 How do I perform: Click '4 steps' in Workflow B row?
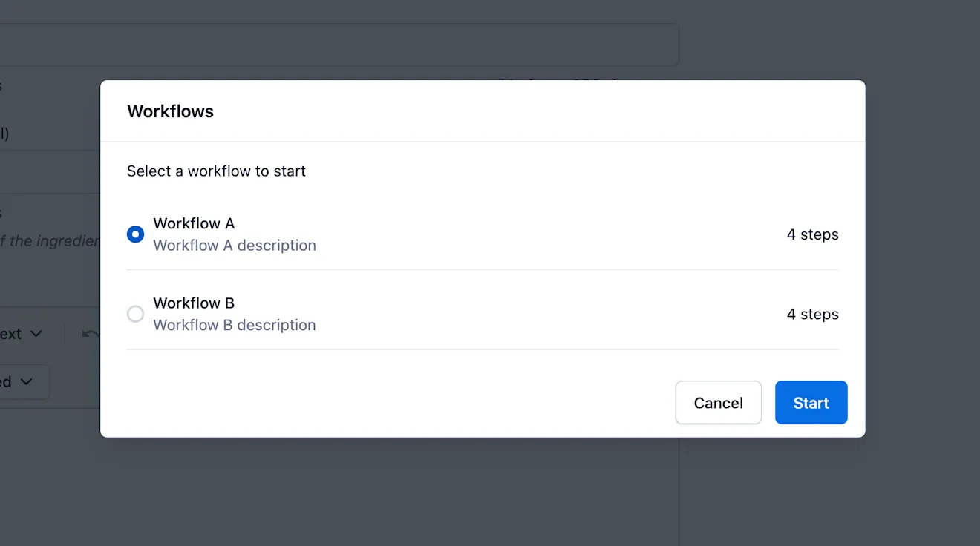coord(812,314)
